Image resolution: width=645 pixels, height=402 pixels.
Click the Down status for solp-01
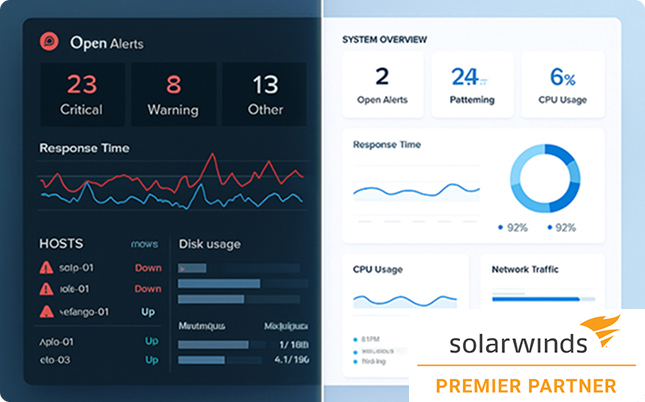[x=148, y=268]
